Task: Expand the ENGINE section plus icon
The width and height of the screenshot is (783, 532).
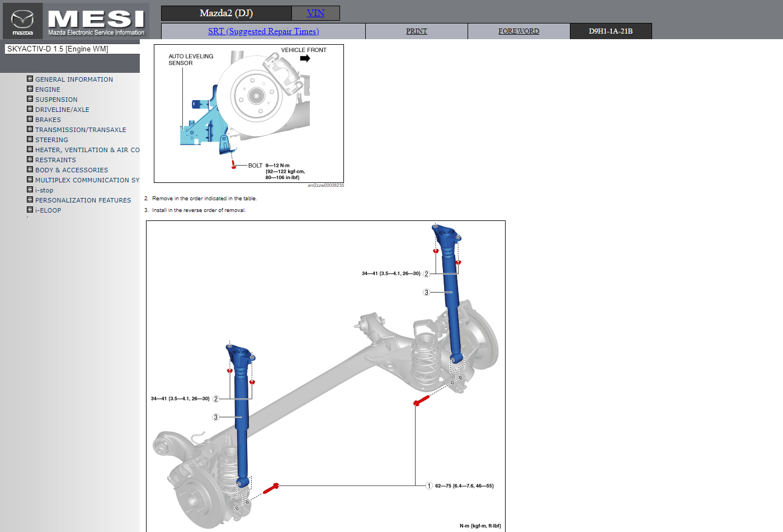Action: click(x=30, y=89)
